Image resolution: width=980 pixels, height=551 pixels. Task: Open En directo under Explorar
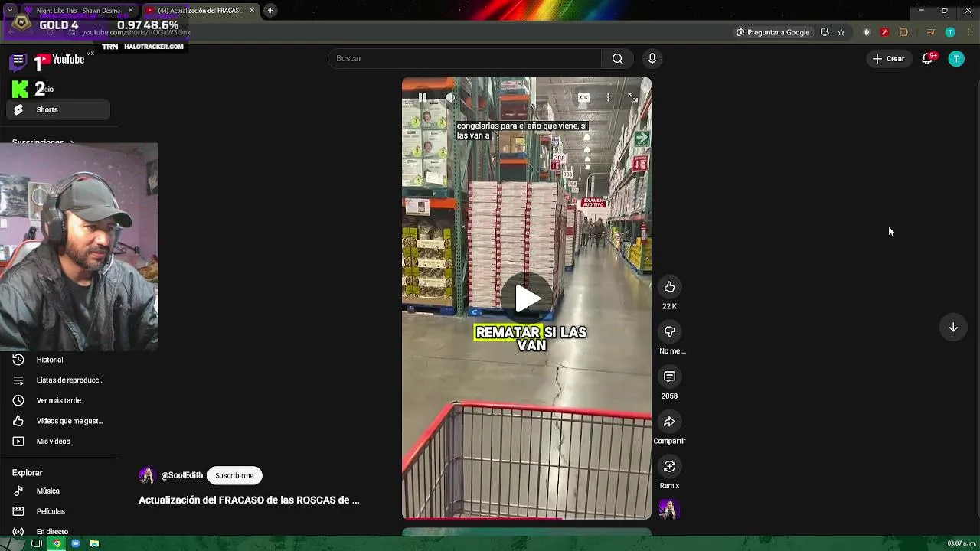[x=58, y=531]
